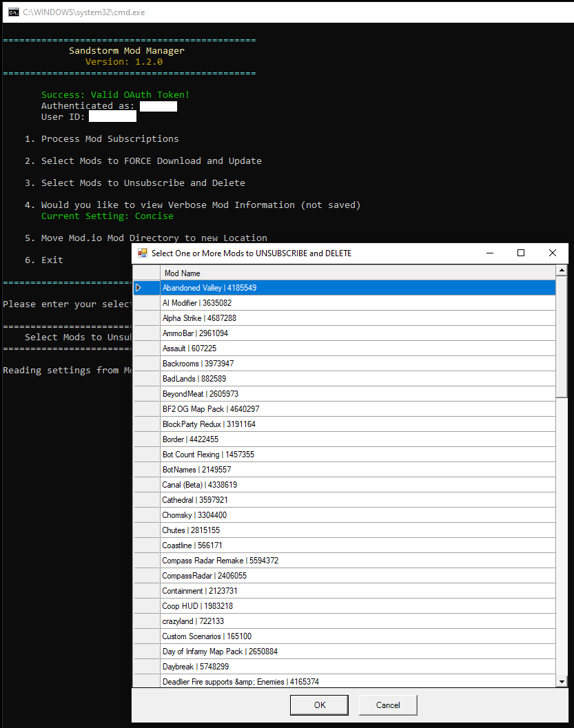Minimize the unsubscribe dialog window

coord(489,253)
